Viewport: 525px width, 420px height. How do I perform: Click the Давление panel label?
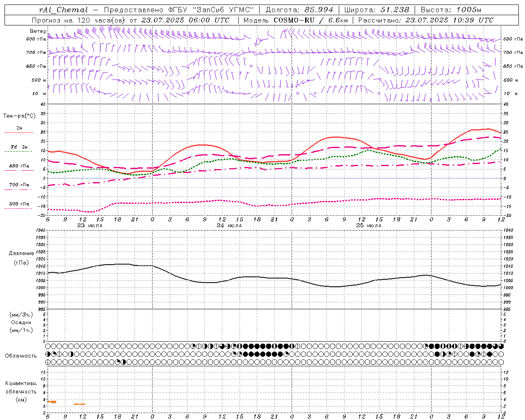coord(21,253)
